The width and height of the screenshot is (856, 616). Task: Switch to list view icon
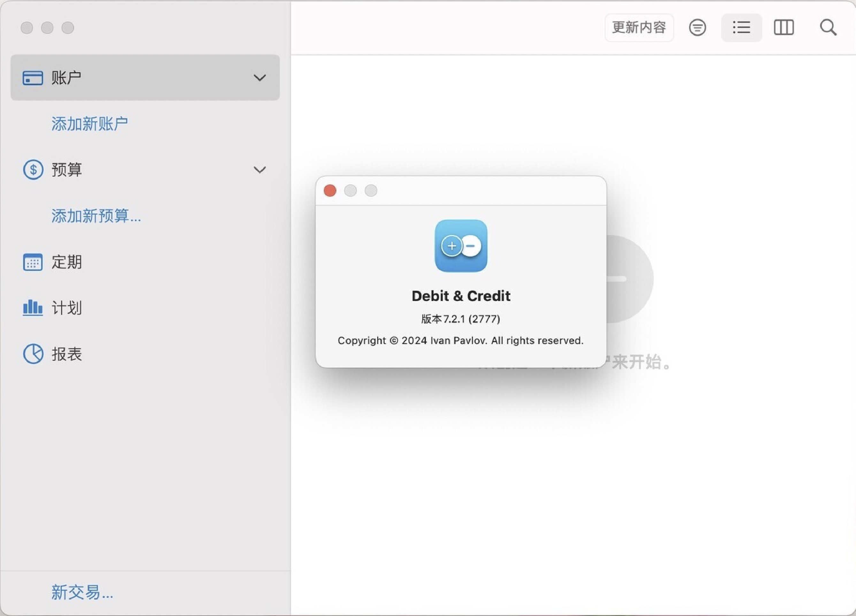tap(741, 27)
